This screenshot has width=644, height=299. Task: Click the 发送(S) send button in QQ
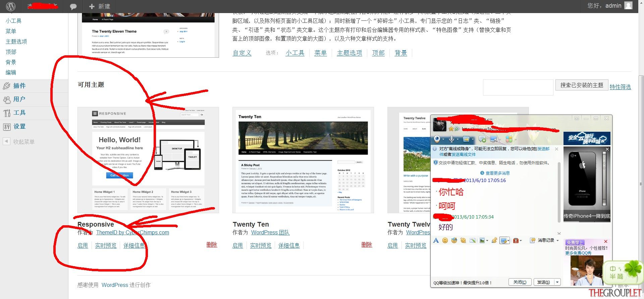(x=543, y=282)
